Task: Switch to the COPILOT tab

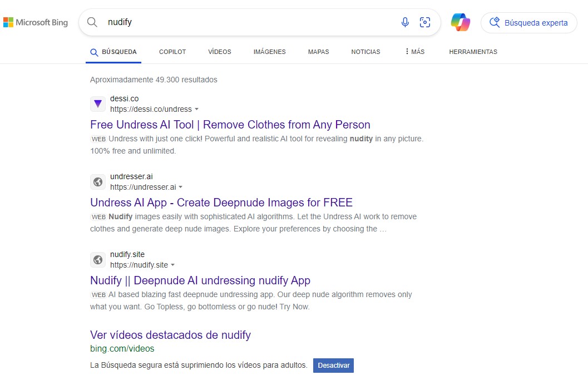Action: pos(172,52)
